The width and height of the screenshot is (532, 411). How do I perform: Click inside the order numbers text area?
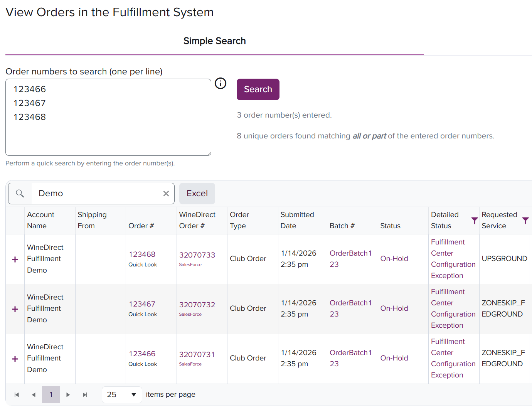click(108, 131)
